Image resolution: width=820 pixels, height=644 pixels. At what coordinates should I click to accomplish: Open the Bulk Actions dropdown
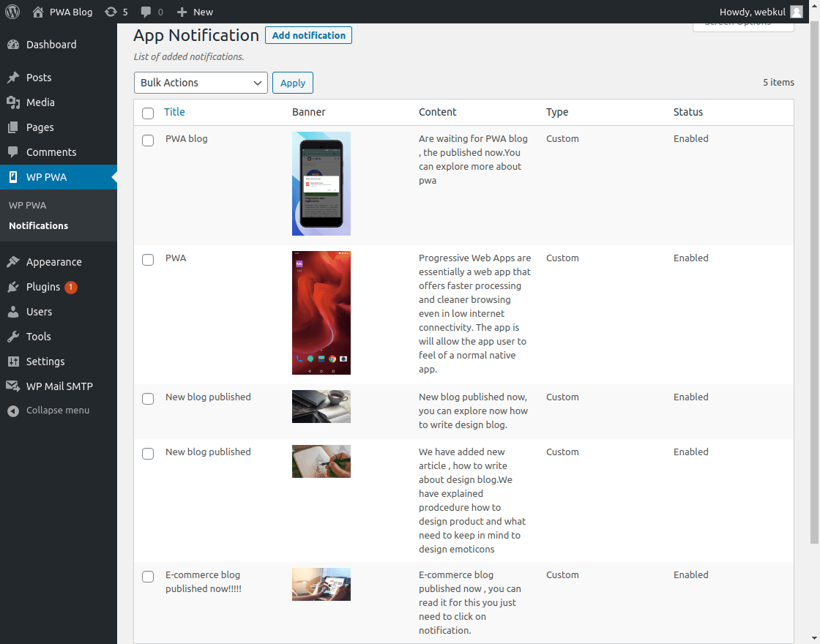click(x=201, y=83)
